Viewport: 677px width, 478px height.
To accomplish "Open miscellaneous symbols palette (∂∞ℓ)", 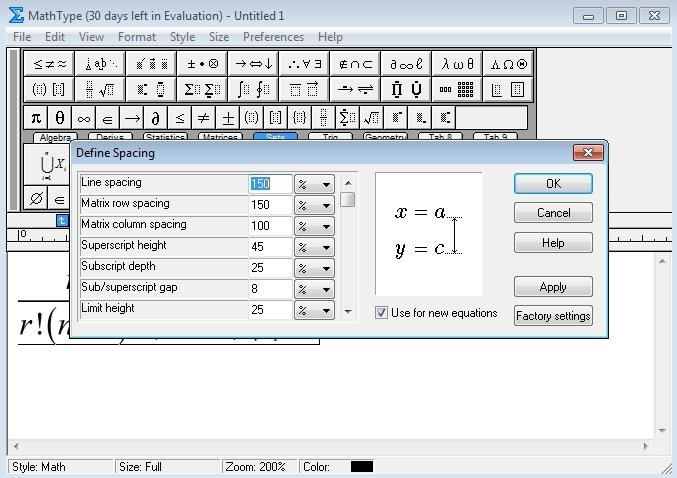I will (x=406, y=64).
